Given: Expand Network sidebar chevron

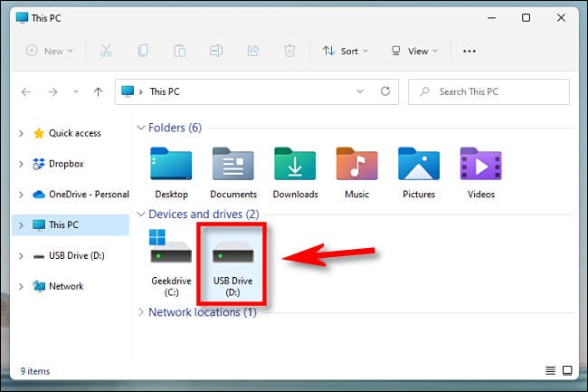Looking at the screenshot, I should coord(21,287).
